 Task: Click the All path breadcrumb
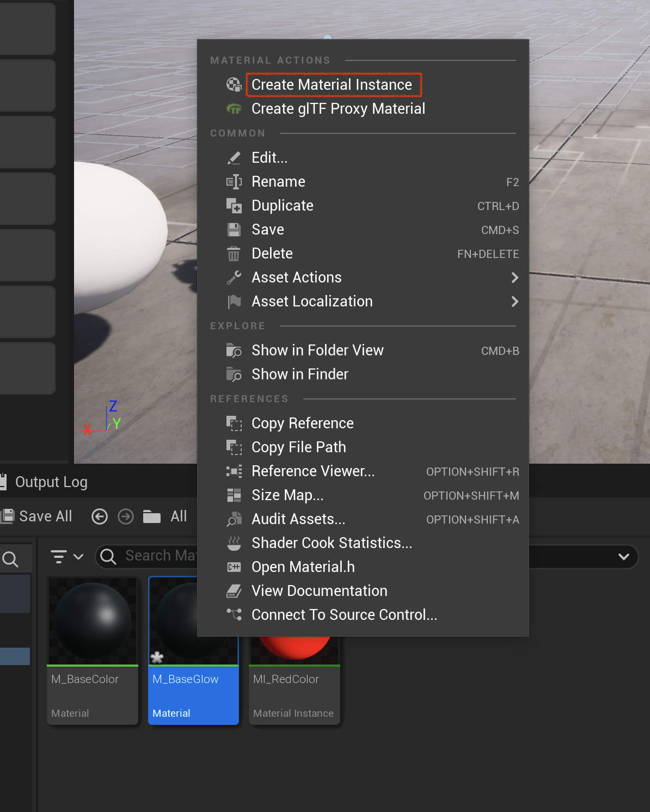coord(179,516)
